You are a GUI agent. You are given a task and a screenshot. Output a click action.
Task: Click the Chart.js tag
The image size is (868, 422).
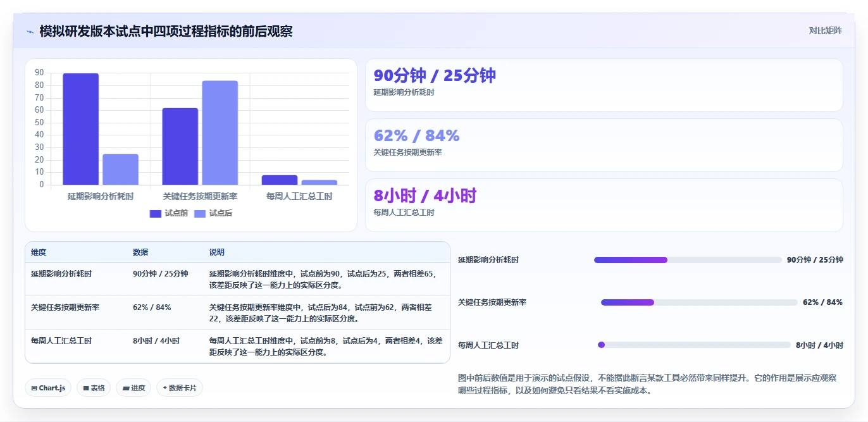point(48,388)
